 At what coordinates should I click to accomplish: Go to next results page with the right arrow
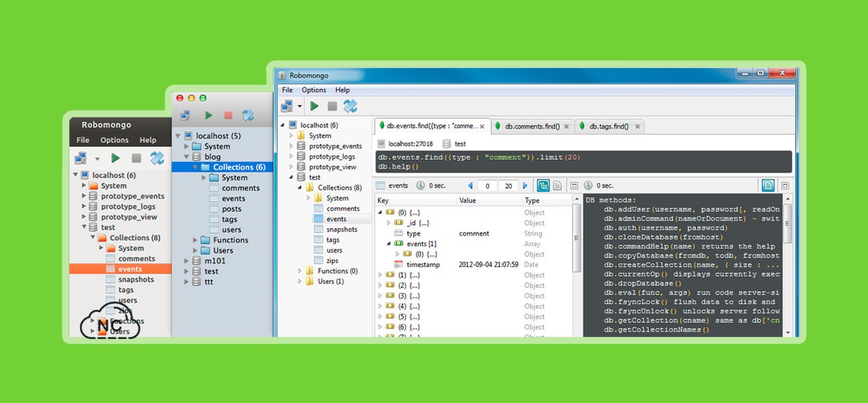point(526,186)
